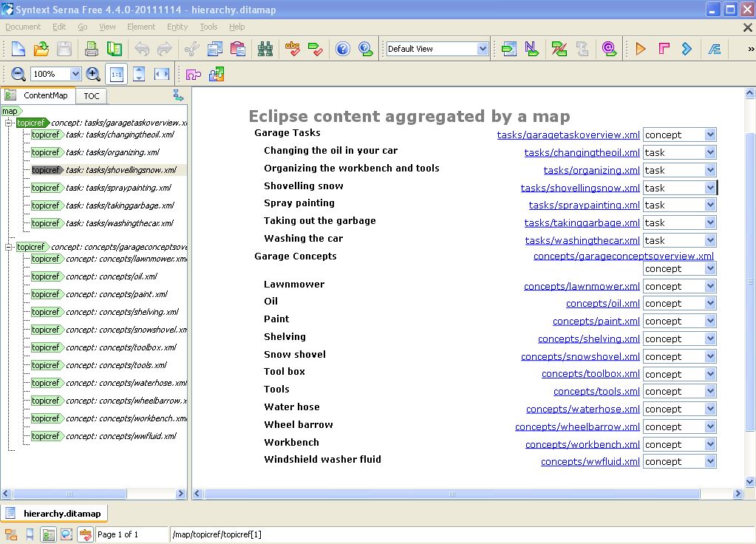Collapse the garageconceptsoverview topicref tree node

(x=8, y=247)
